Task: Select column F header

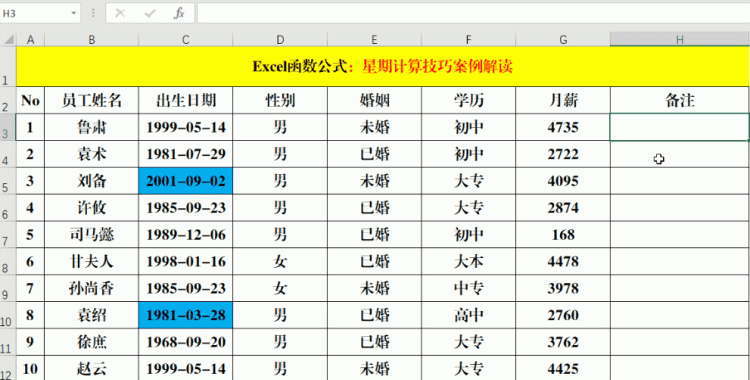Action: pos(468,40)
